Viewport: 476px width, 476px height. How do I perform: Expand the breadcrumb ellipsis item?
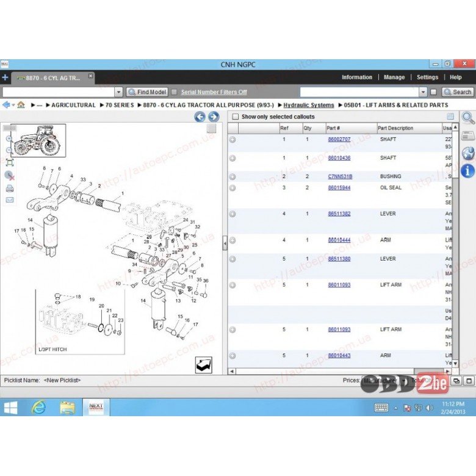click(40, 106)
